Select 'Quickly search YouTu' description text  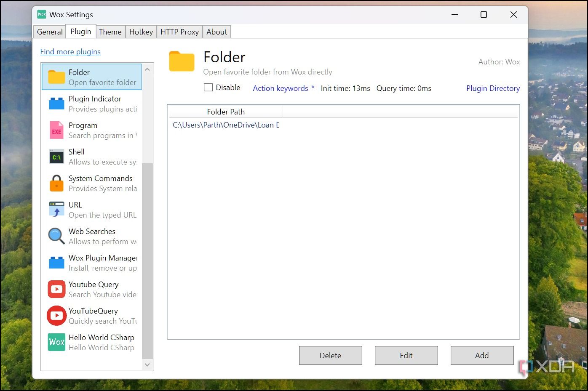[x=103, y=321]
